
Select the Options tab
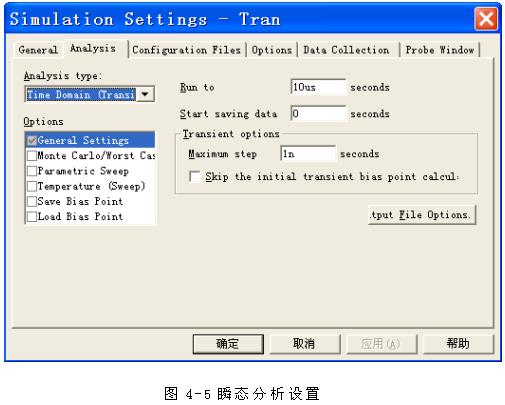(x=272, y=50)
